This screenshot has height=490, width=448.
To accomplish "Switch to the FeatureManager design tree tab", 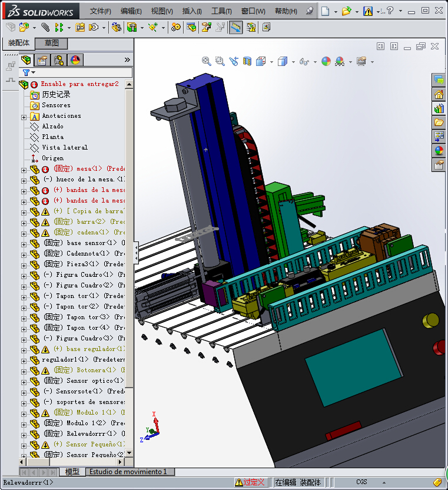I will [x=26, y=59].
